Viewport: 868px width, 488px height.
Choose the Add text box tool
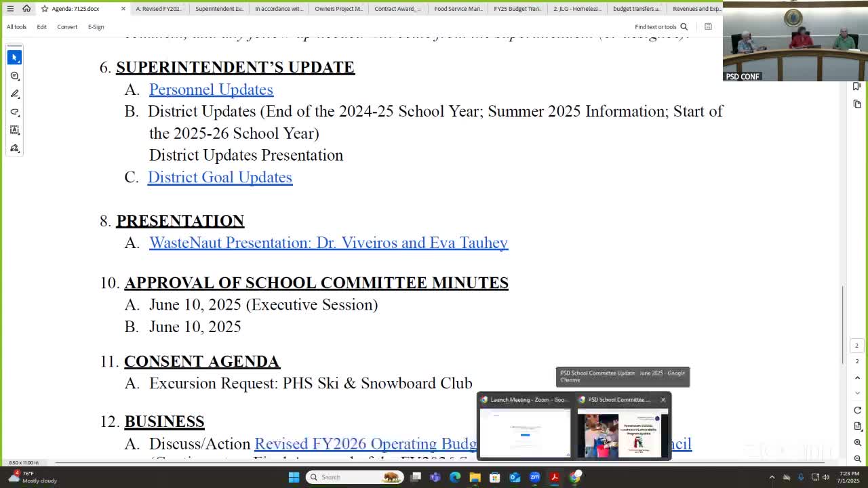[x=14, y=130]
